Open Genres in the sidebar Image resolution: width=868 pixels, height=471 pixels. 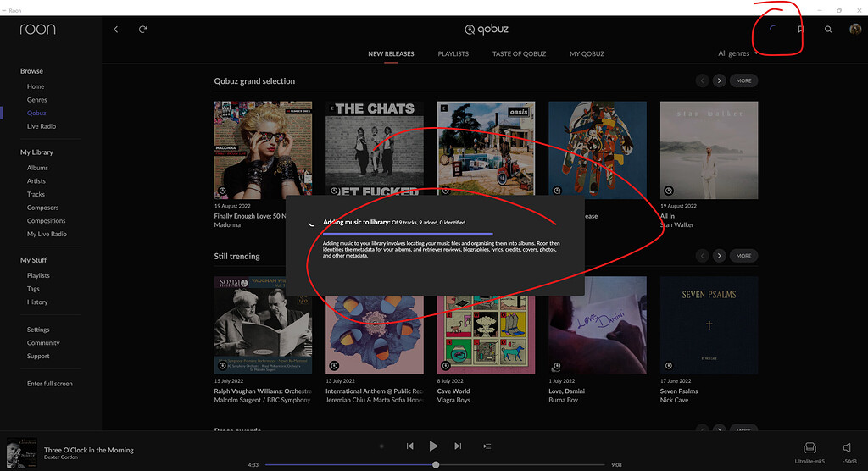37,100
